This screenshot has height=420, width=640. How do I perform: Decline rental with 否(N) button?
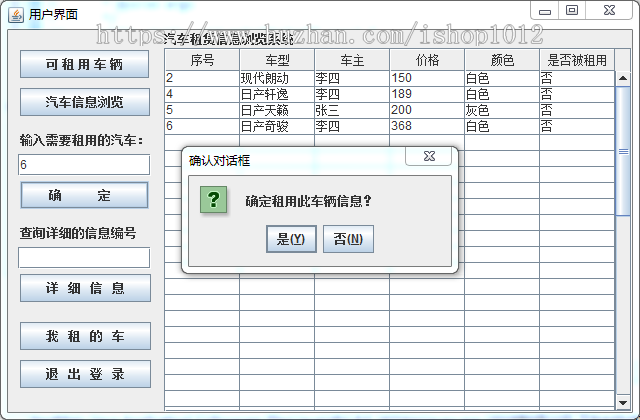(x=348, y=239)
